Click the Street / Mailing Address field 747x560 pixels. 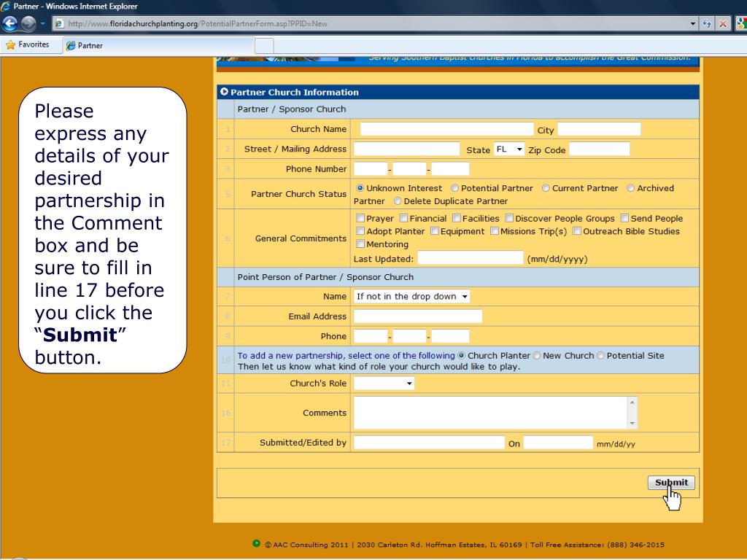[407, 149]
